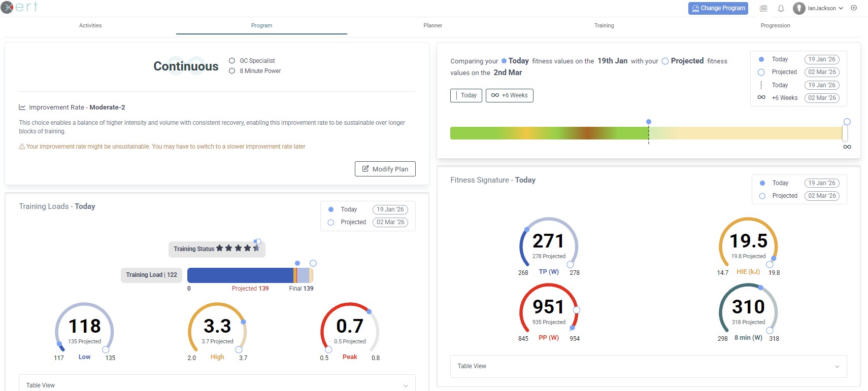Switch to the Planner tab
868x391 pixels.
point(432,25)
